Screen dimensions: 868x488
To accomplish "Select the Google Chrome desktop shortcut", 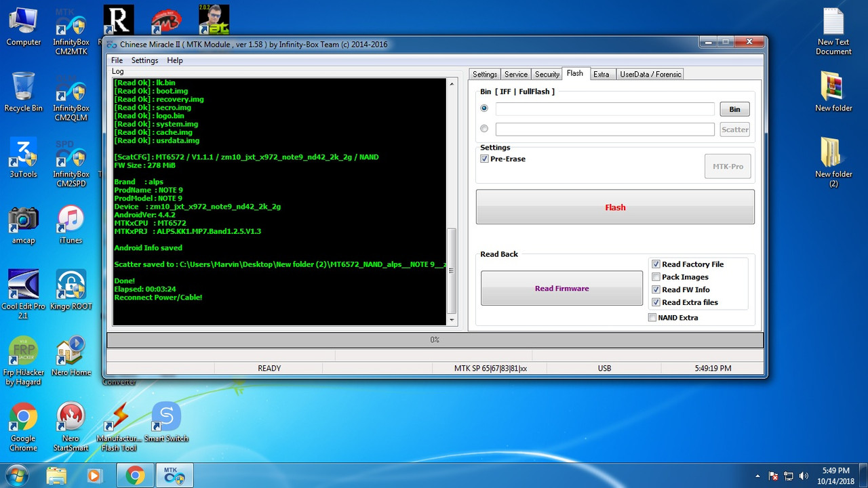I will pos(23,427).
